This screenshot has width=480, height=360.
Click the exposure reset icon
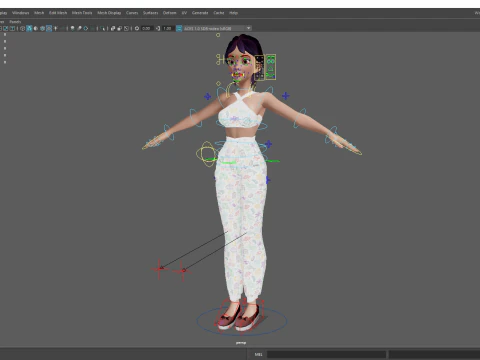tap(137, 28)
